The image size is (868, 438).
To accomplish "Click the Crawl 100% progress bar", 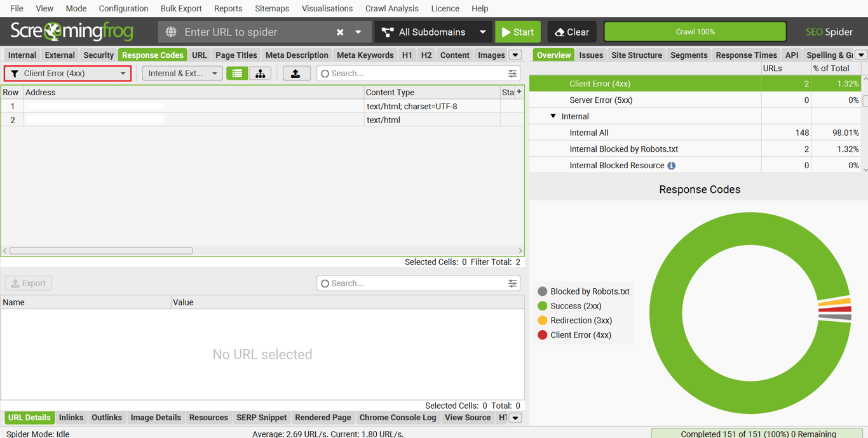I will tap(695, 31).
